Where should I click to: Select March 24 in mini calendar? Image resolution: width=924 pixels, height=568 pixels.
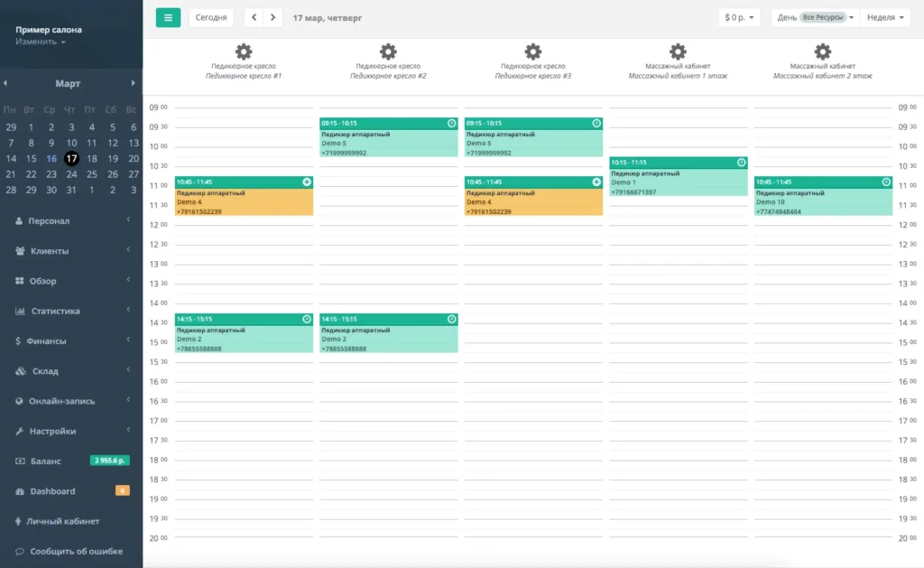(x=71, y=174)
